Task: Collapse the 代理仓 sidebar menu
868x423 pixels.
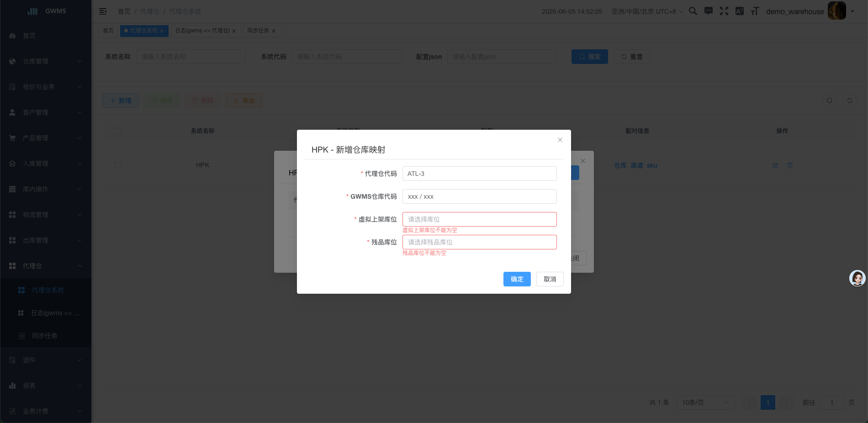Action: pyautogui.click(x=46, y=266)
